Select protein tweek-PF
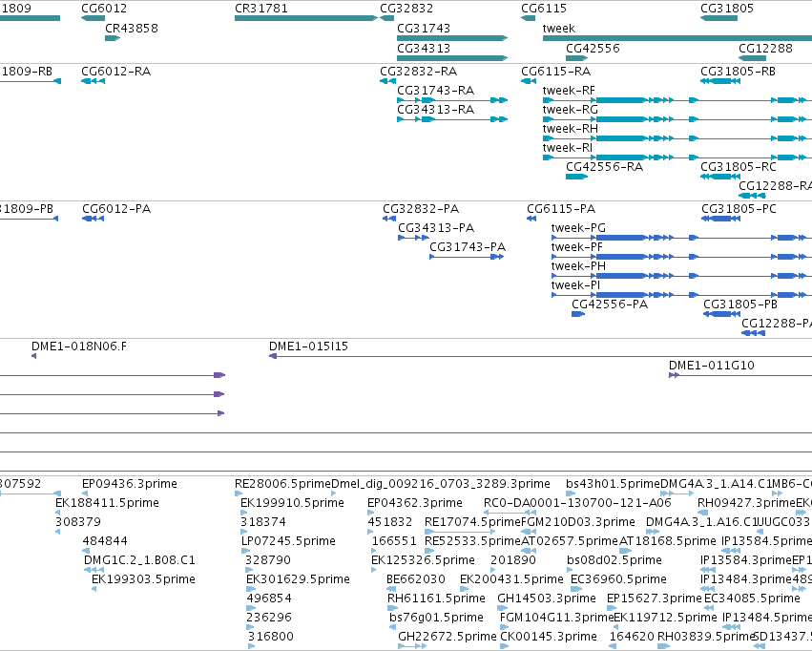The width and height of the screenshot is (812, 651). 681,257
